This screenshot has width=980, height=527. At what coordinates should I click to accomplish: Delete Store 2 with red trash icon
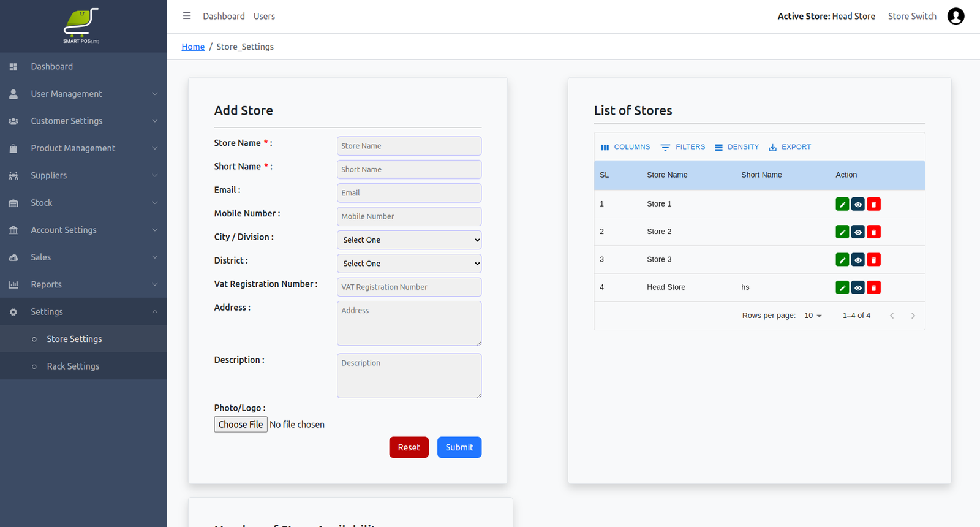(874, 232)
